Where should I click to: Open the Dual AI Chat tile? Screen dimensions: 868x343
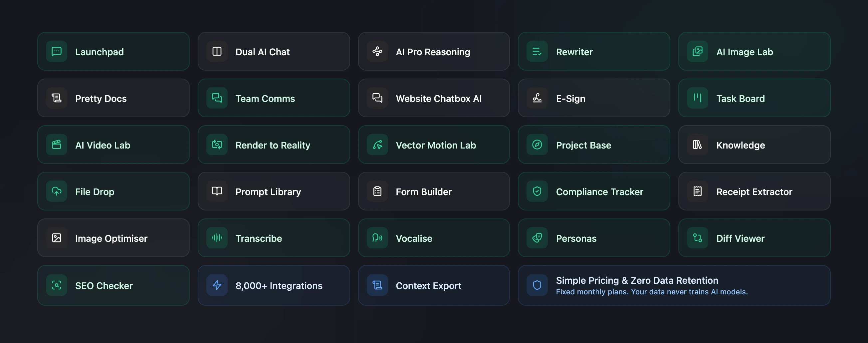point(274,52)
